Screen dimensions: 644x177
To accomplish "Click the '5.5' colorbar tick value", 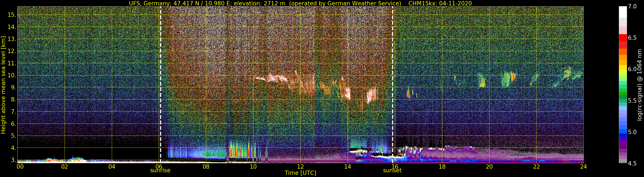I will point(632,101).
